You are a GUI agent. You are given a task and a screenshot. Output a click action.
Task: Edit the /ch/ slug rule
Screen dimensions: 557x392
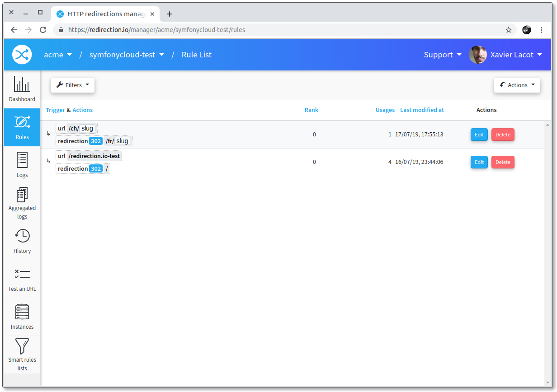click(x=479, y=135)
